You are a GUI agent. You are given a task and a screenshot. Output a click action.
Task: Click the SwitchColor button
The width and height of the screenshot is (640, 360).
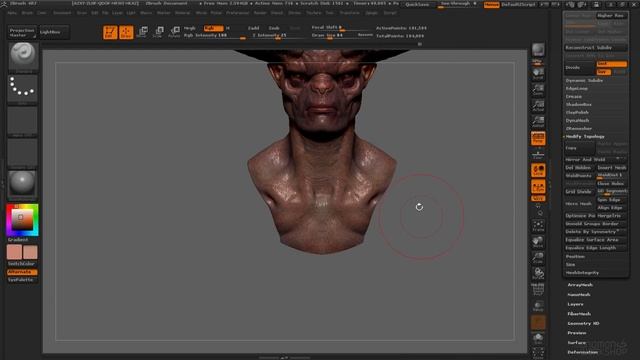pos(22,264)
